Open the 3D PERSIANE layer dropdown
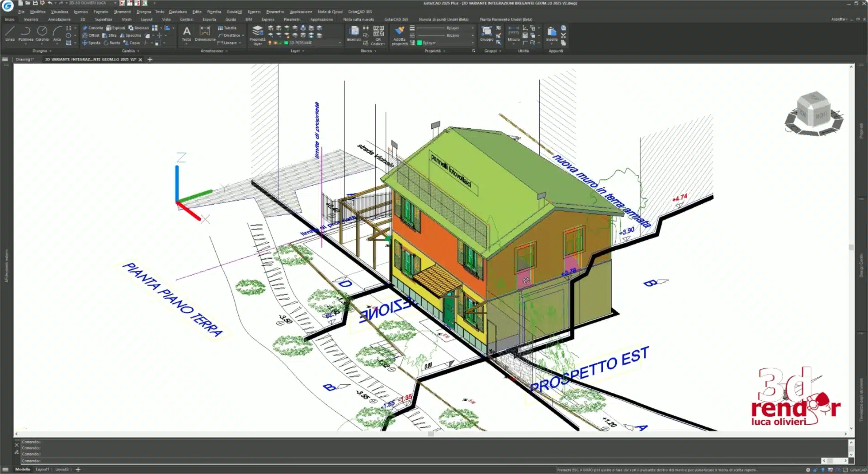Image resolution: width=868 pixels, height=474 pixels. (x=340, y=43)
